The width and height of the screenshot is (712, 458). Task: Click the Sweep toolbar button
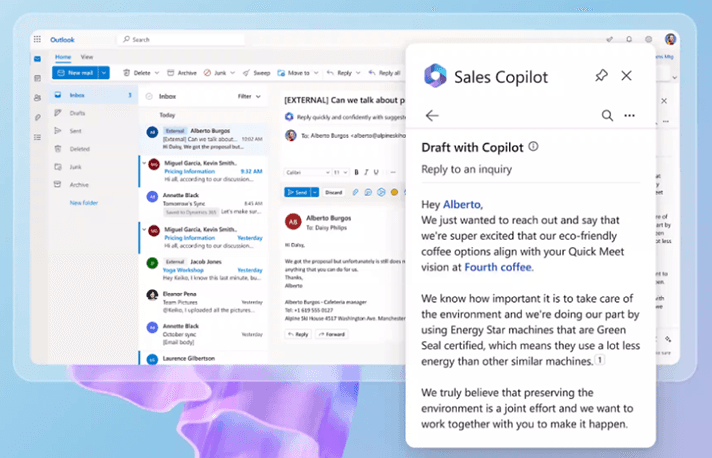[x=257, y=73]
